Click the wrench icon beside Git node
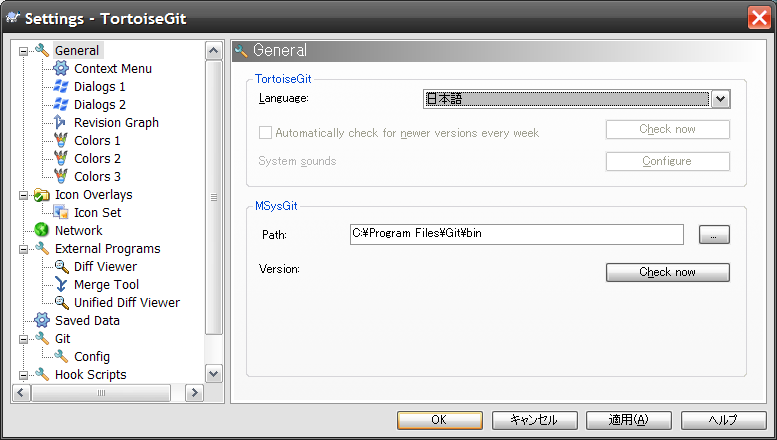The image size is (777, 440). 42,338
